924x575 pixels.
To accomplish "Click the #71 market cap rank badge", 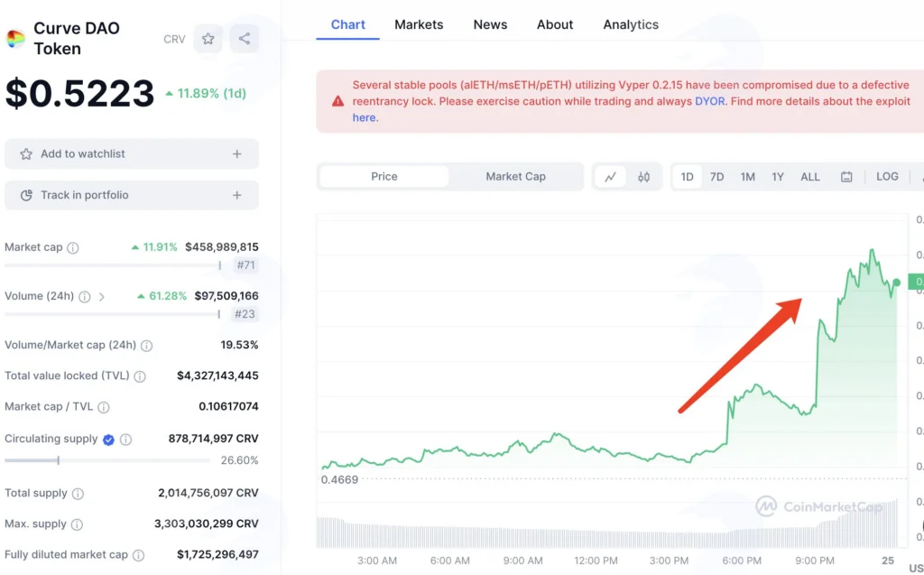I will (x=245, y=265).
